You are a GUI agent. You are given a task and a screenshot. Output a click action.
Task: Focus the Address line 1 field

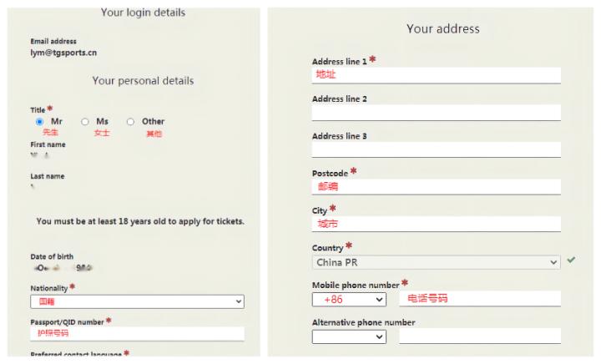[436, 75]
